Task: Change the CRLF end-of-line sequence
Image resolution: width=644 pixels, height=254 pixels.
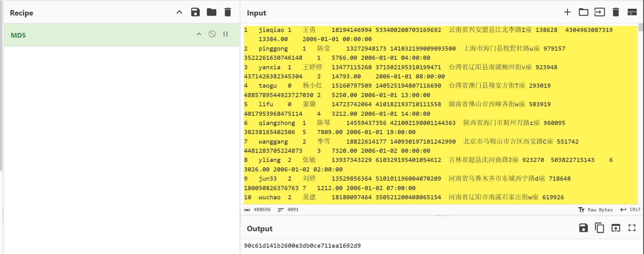Action: click(630, 210)
